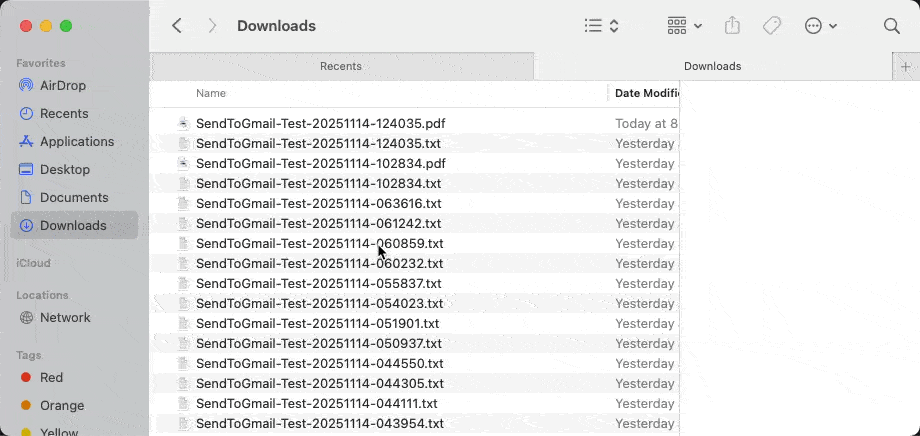This screenshot has height=436, width=920.
Task: Click the Back navigation arrow
Action: point(177,26)
